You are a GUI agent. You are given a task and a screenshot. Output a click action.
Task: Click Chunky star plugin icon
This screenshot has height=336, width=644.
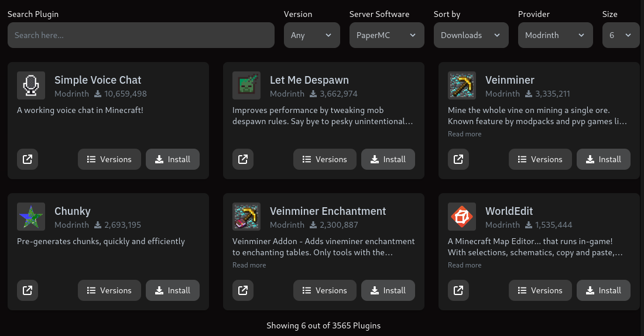(31, 217)
